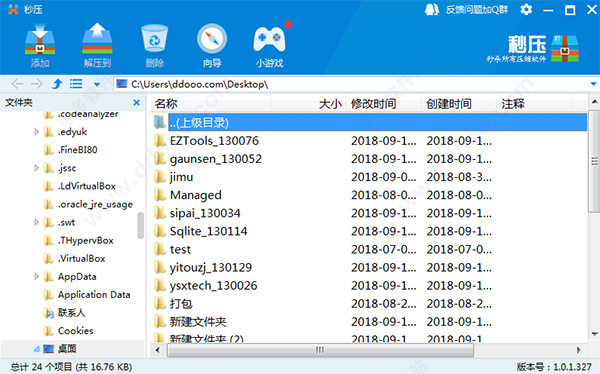The image size is (600, 374).
Task: Click the file list vertical scrollbar thumb
Action: [x=594, y=162]
